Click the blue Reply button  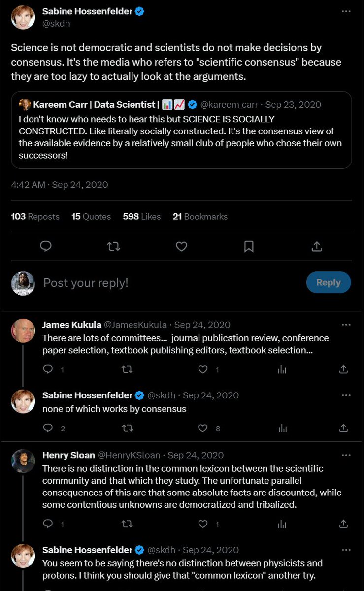pos(329,282)
